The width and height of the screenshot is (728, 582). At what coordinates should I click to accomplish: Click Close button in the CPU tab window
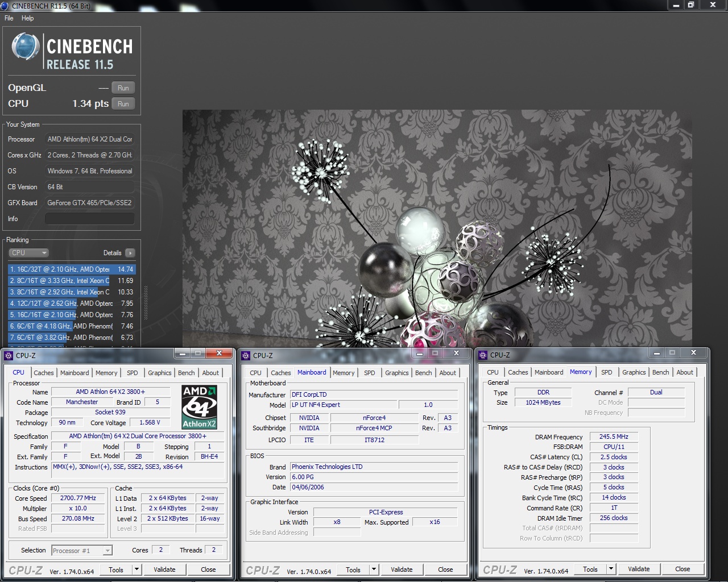click(x=208, y=569)
